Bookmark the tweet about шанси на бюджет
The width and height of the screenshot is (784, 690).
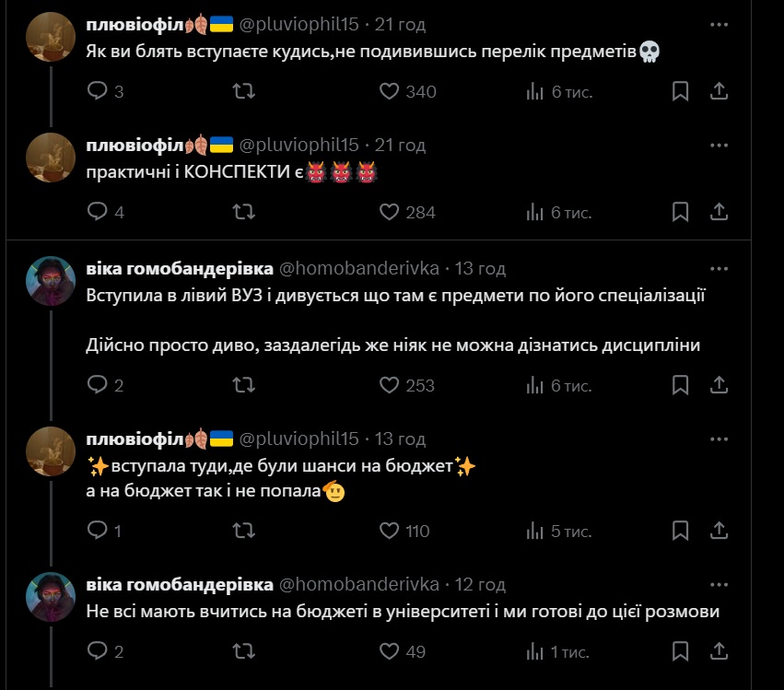pos(680,531)
